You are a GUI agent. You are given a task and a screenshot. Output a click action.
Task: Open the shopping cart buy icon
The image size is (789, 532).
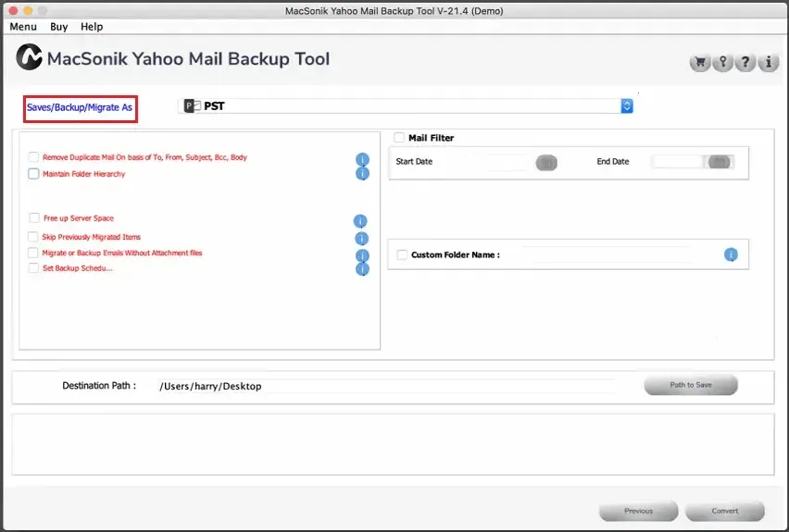tap(700, 63)
